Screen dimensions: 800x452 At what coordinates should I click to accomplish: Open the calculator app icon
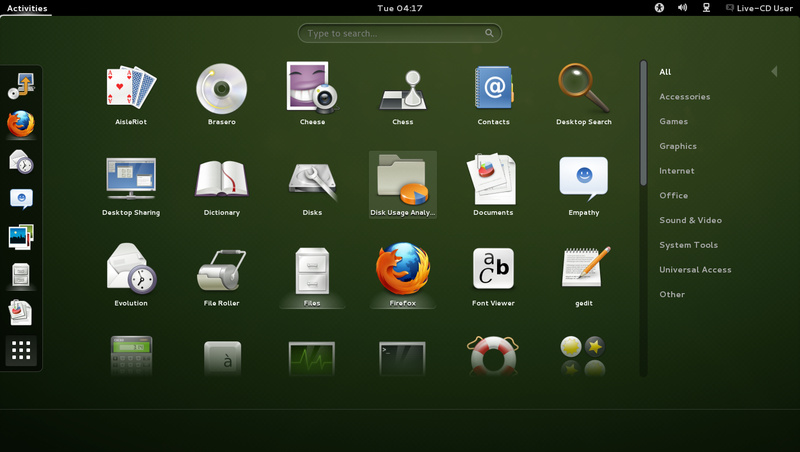click(131, 356)
